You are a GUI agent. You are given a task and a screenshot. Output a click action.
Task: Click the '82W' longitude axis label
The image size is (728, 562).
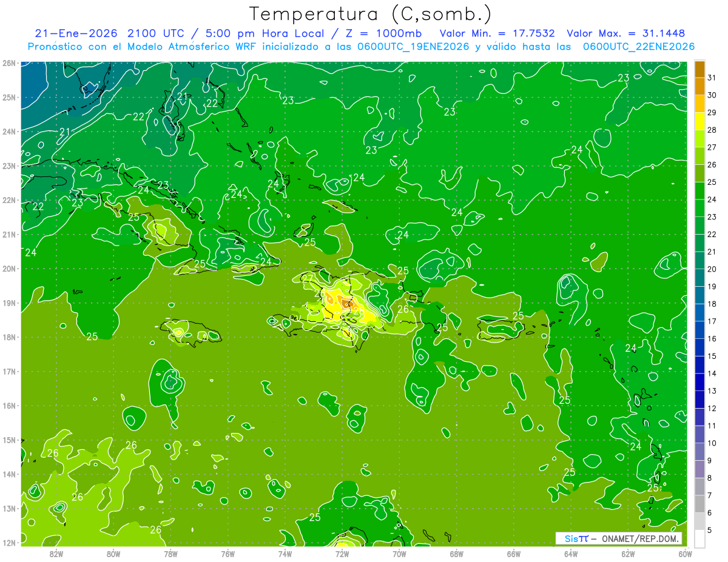tap(56, 553)
